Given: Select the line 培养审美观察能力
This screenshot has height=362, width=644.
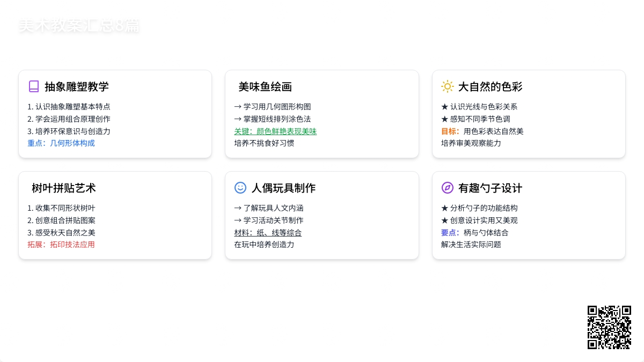Looking at the screenshot, I should pyautogui.click(x=471, y=143).
